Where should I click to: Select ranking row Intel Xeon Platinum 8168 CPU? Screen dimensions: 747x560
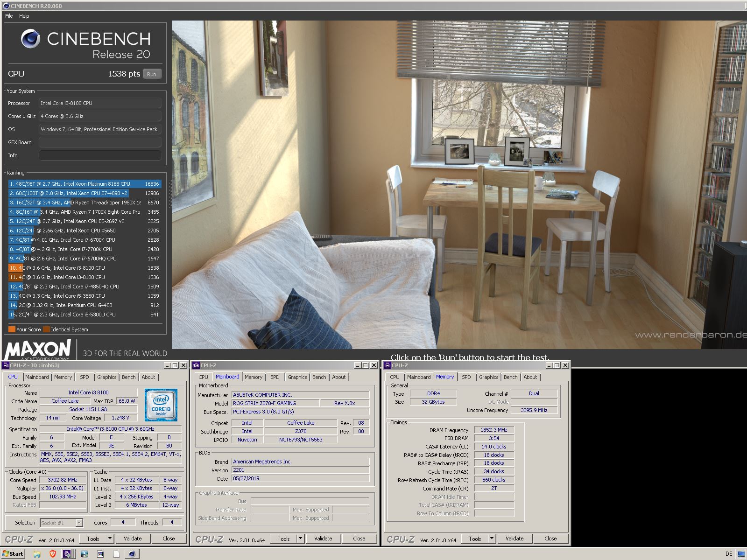pyautogui.click(x=85, y=184)
